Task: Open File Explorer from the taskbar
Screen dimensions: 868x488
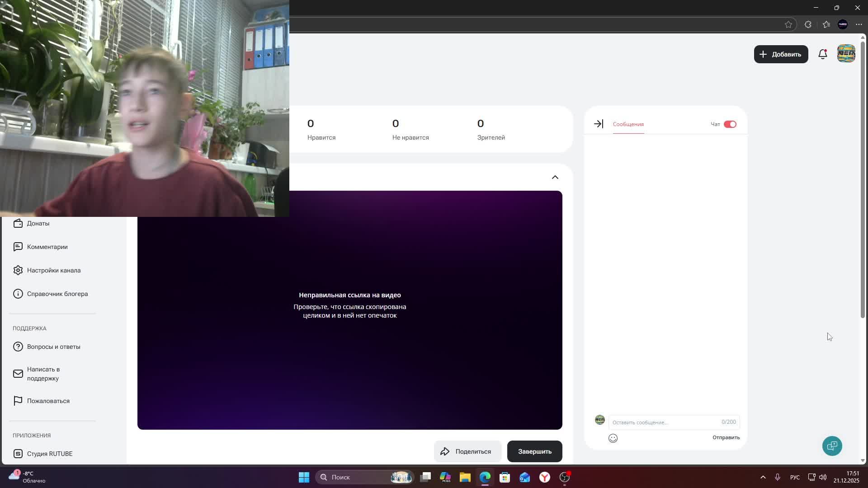Action: point(465,477)
